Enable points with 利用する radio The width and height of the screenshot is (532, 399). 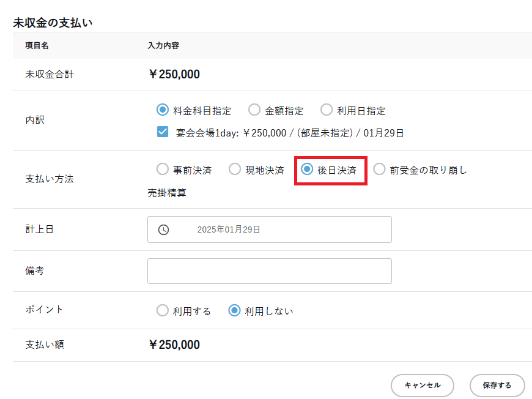click(162, 310)
